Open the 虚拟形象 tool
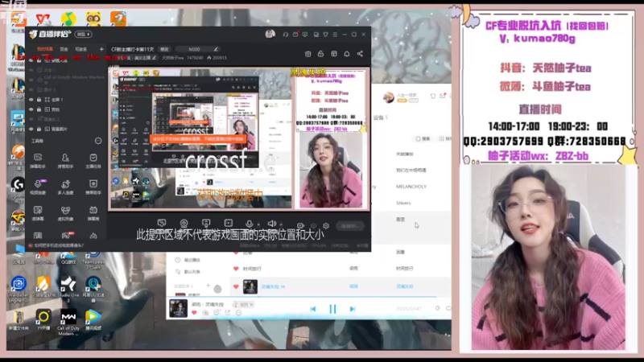 pyautogui.click(x=65, y=212)
